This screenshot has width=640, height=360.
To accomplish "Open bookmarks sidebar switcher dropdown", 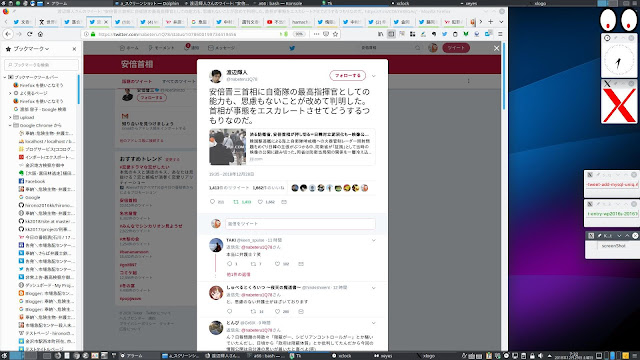I will (x=31, y=49).
